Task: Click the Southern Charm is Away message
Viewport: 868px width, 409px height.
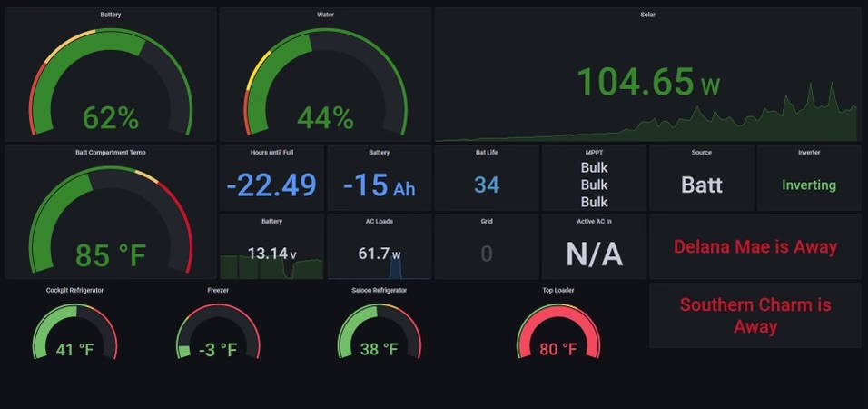Action: click(x=755, y=315)
